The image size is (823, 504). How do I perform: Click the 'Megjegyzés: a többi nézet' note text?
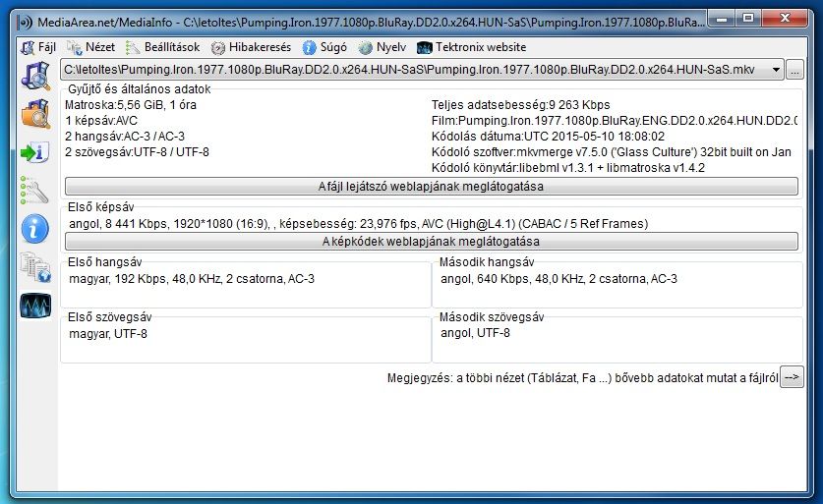583,378
